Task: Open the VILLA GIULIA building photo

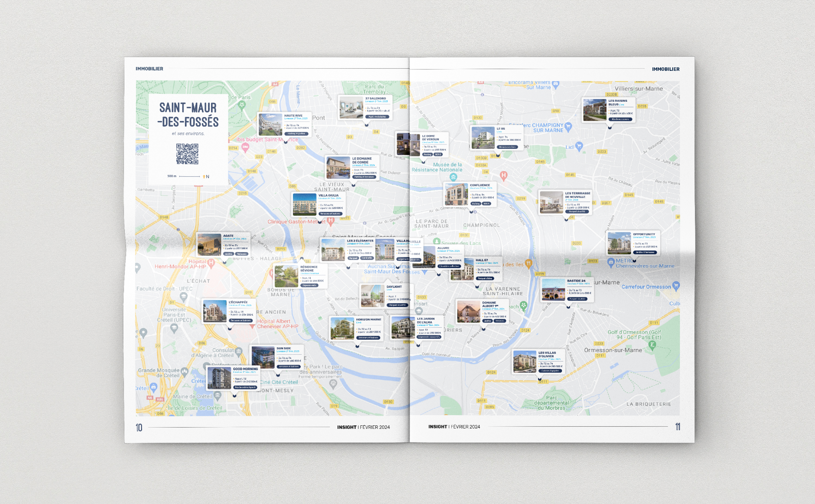Action: click(305, 204)
